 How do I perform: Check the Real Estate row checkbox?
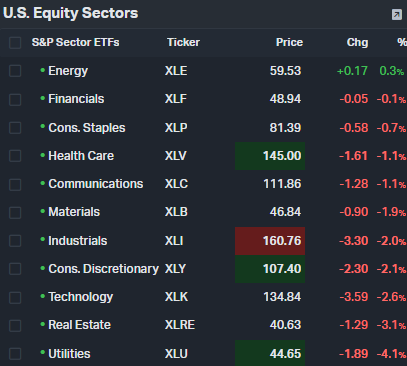click(15, 326)
